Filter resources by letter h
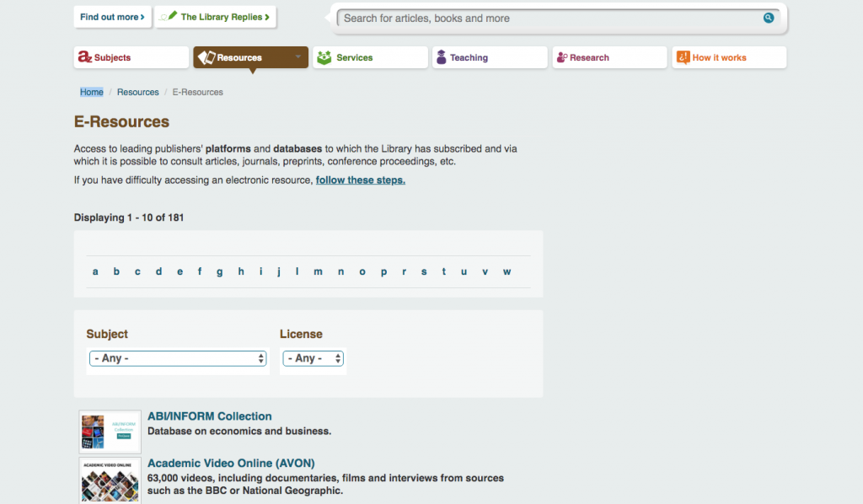The image size is (863, 504). (x=241, y=271)
